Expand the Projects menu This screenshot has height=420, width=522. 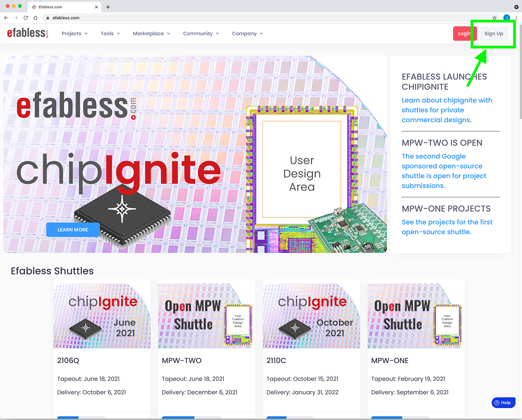[x=75, y=34]
